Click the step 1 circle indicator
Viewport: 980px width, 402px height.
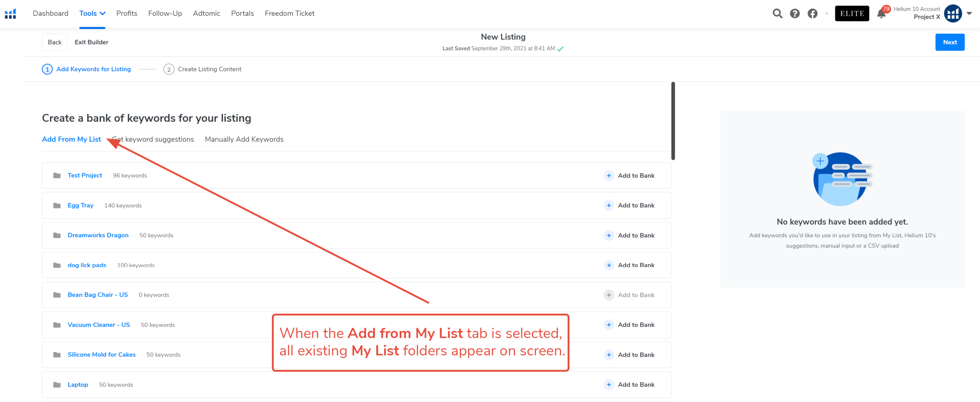(x=47, y=69)
